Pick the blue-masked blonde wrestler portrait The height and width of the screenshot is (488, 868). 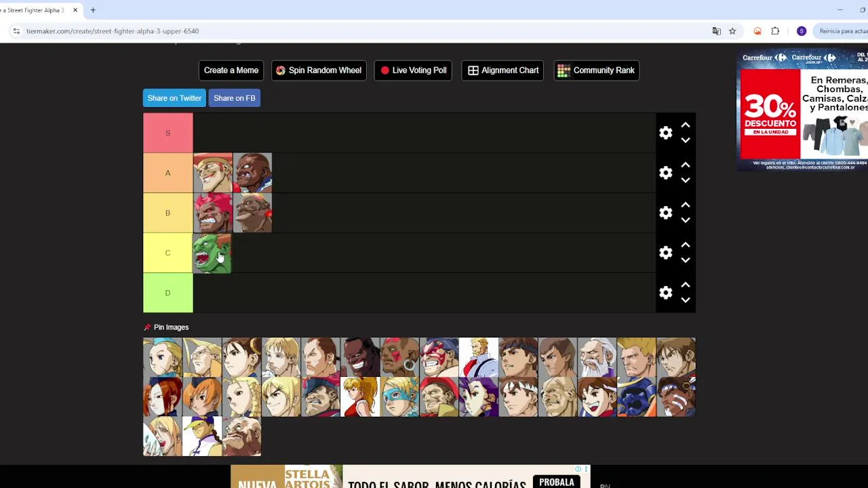coord(399,396)
